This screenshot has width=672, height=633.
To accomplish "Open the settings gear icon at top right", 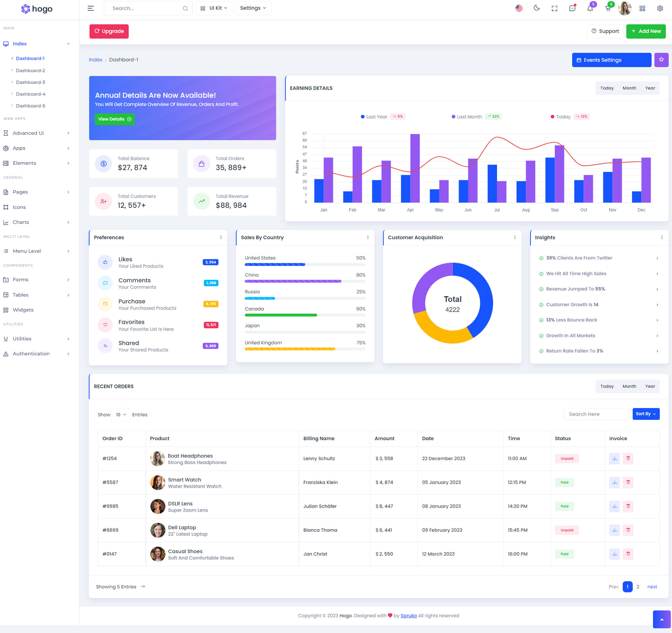I will (x=660, y=8).
